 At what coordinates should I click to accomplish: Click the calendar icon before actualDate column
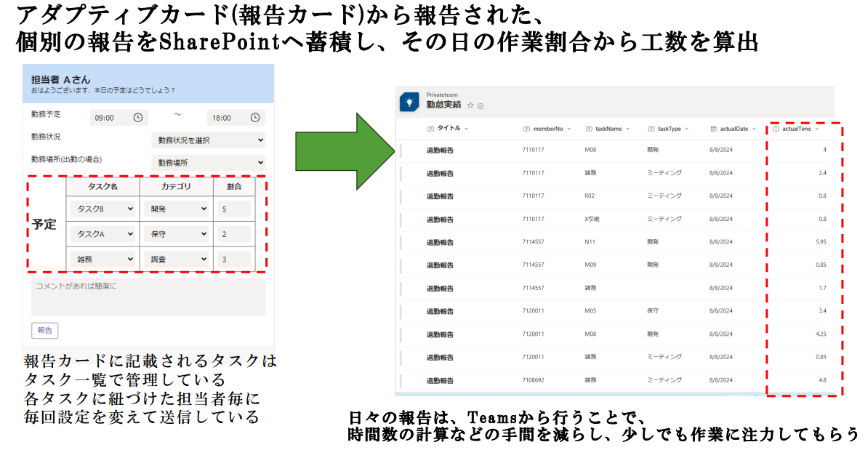pos(714,129)
